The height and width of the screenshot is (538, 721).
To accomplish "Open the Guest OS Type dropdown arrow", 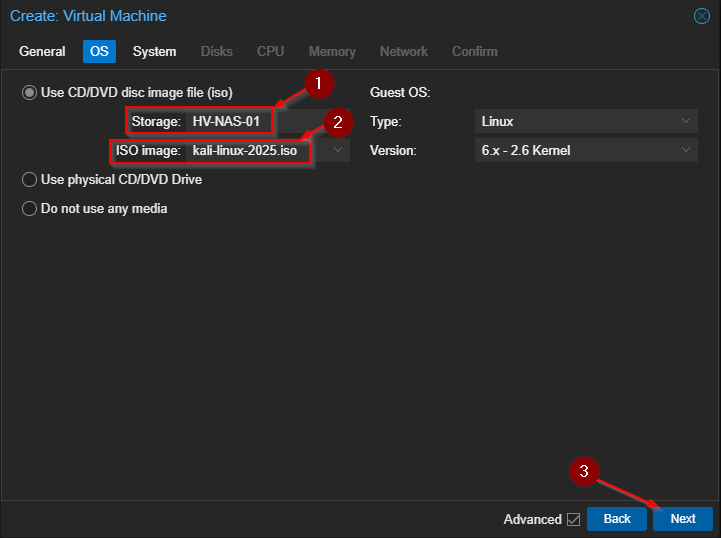I will click(x=686, y=121).
